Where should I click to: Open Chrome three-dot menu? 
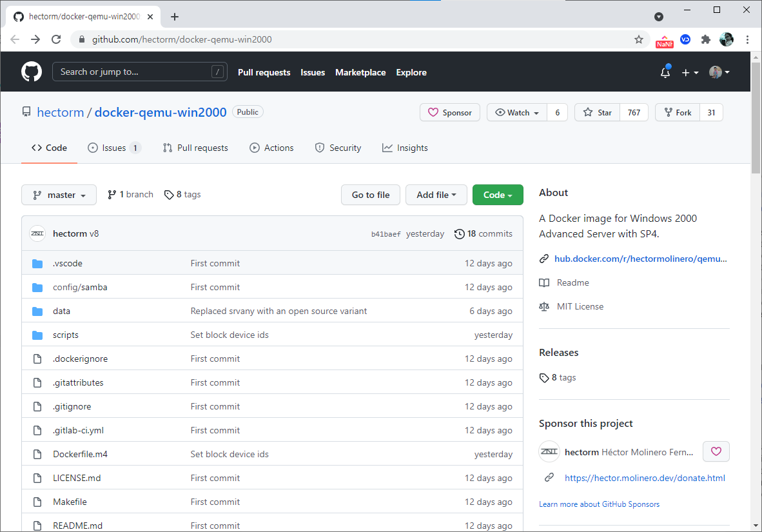747,39
